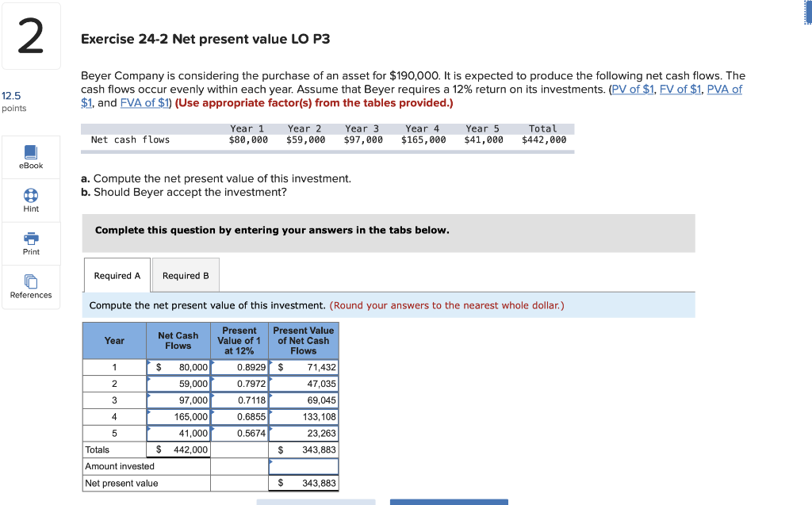Select the Print icon

pos(31,243)
